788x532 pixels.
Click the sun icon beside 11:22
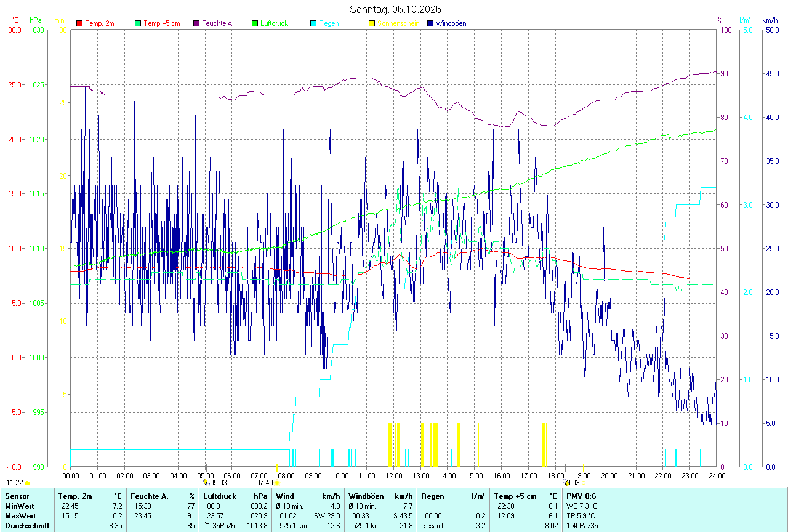click(x=28, y=483)
